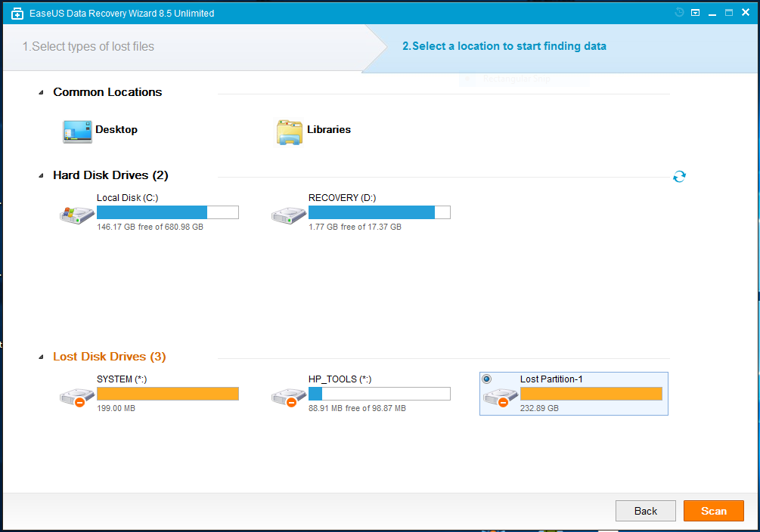Select the Libraries label
The width and height of the screenshot is (760, 532).
click(x=329, y=129)
